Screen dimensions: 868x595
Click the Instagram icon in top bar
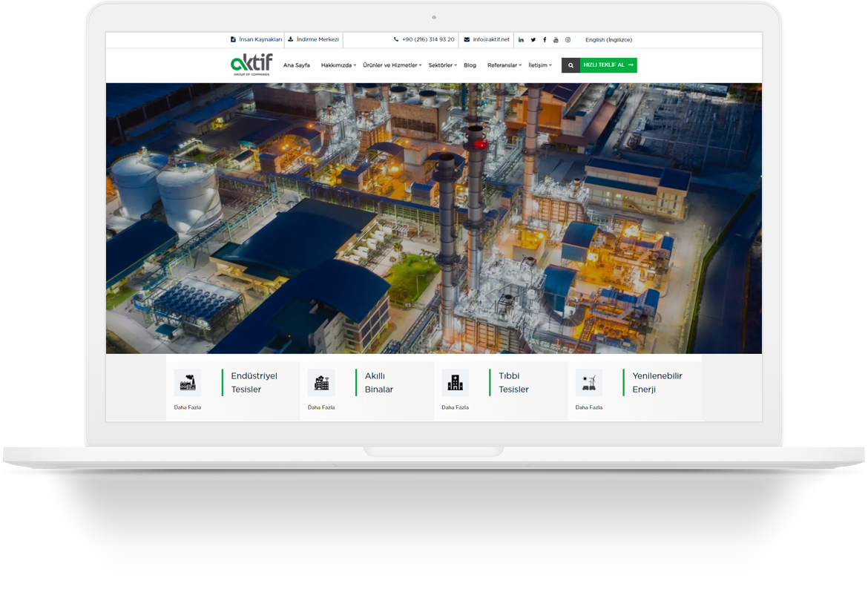[568, 40]
